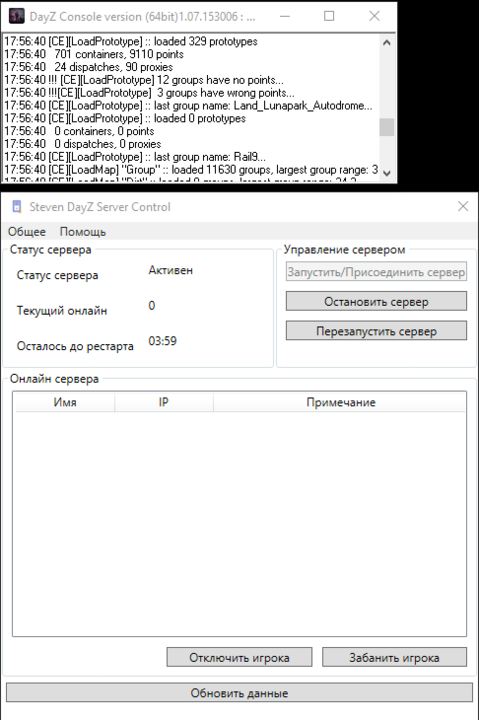The height and width of the screenshot is (720, 479).
Task: Click the Остановить сервер button
Action: pos(376,302)
